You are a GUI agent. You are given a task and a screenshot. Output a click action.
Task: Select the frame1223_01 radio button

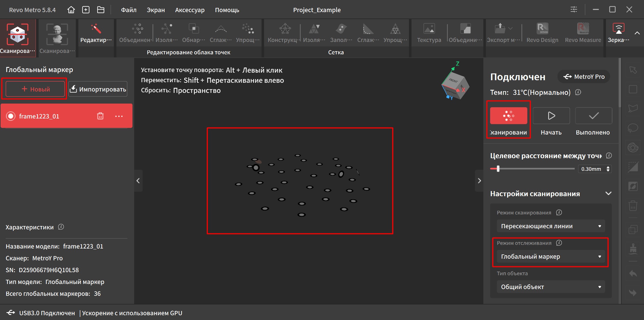(11, 116)
